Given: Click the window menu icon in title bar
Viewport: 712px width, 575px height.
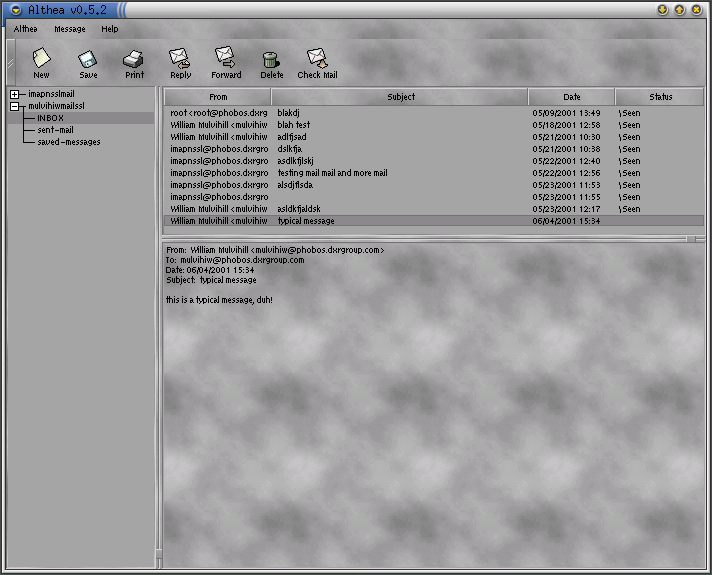Looking at the screenshot, I should pos(15,9).
